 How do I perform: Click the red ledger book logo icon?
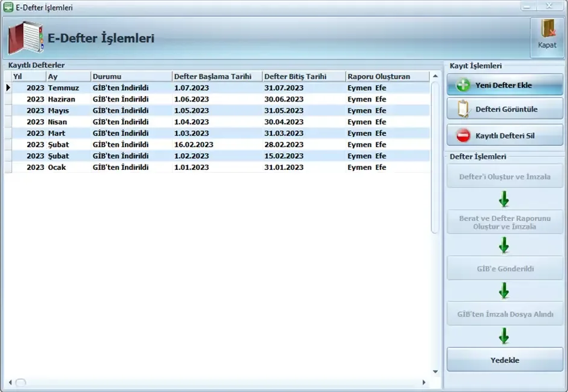click(x=25, y=37)
